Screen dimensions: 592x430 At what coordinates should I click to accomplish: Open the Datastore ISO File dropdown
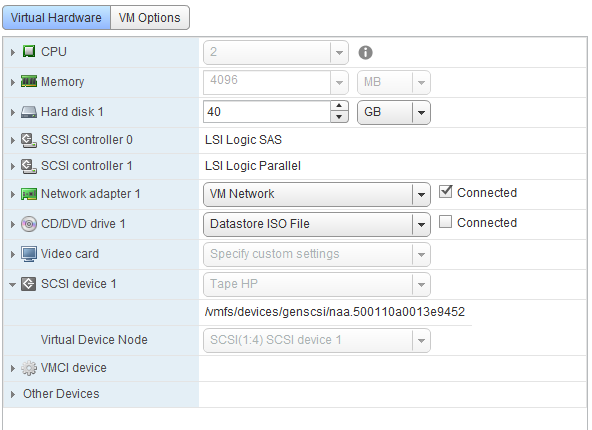point(316,224)
